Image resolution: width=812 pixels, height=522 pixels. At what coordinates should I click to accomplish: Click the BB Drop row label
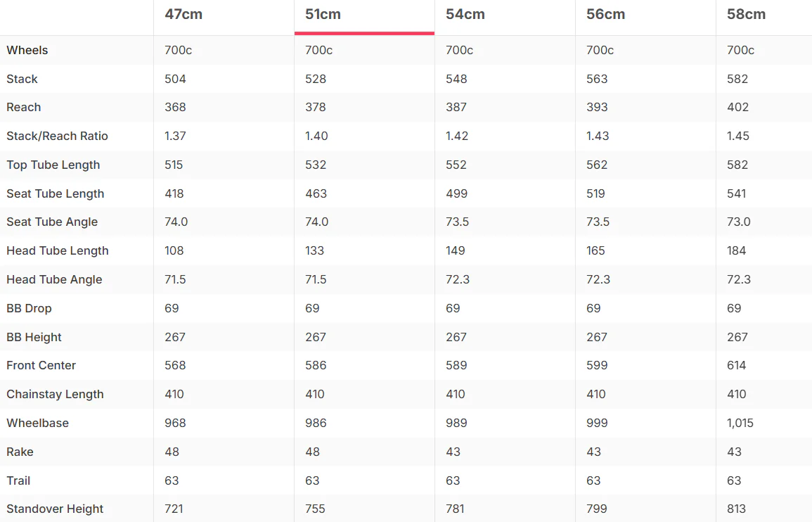29,308
